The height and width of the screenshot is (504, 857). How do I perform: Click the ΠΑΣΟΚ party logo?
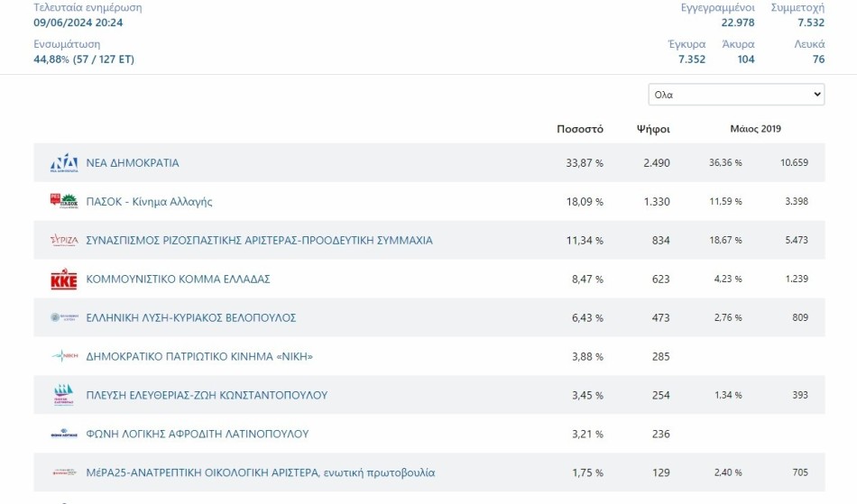64,201
